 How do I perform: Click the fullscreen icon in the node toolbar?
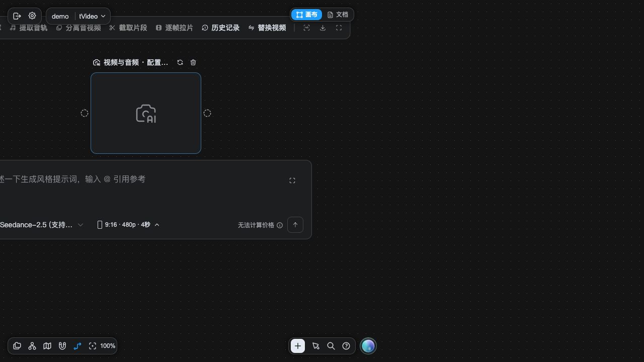pos(339,28)
